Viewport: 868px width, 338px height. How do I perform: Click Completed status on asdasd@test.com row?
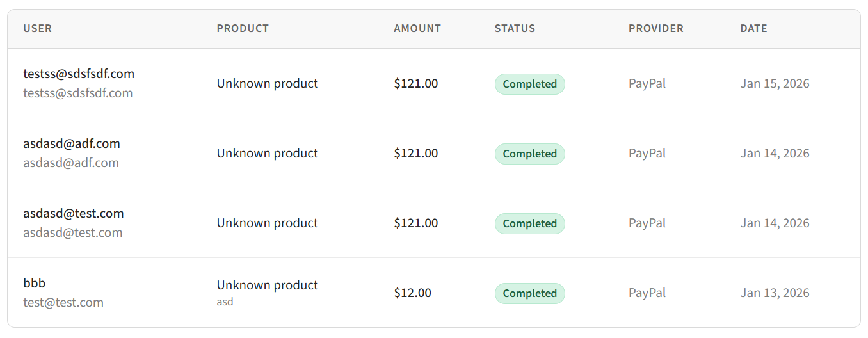[x=529, y=223]
